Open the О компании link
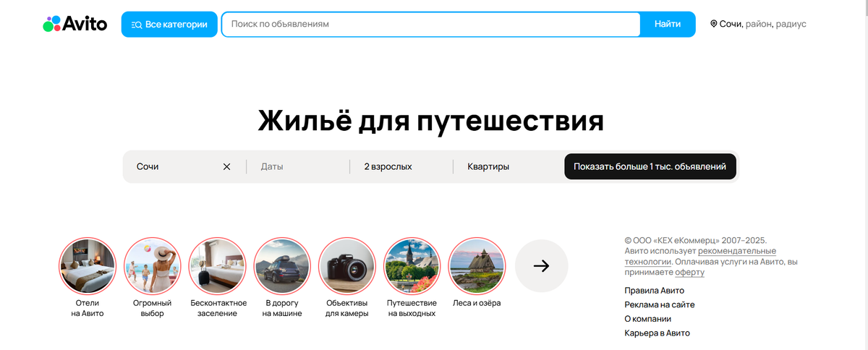 pos(647,319)
